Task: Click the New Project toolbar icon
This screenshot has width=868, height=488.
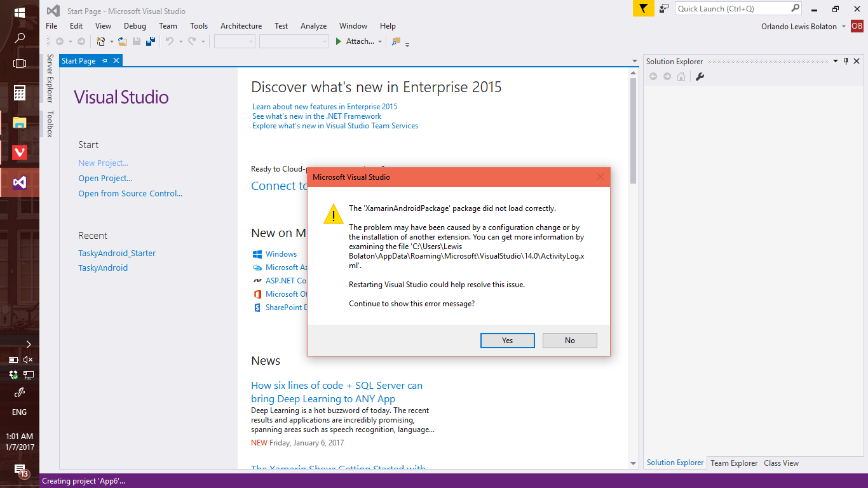Action: click(x=100, y=41)
